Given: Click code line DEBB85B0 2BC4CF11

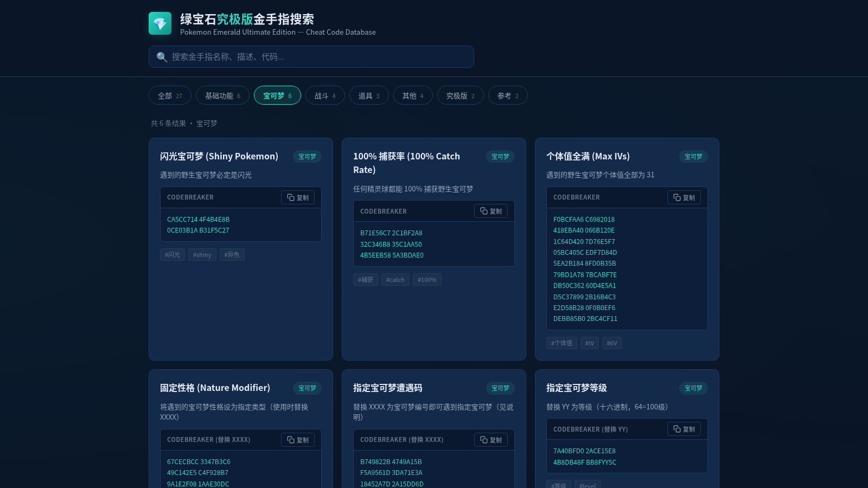Looking at the screenshot, I should click(x=585, y=319).
